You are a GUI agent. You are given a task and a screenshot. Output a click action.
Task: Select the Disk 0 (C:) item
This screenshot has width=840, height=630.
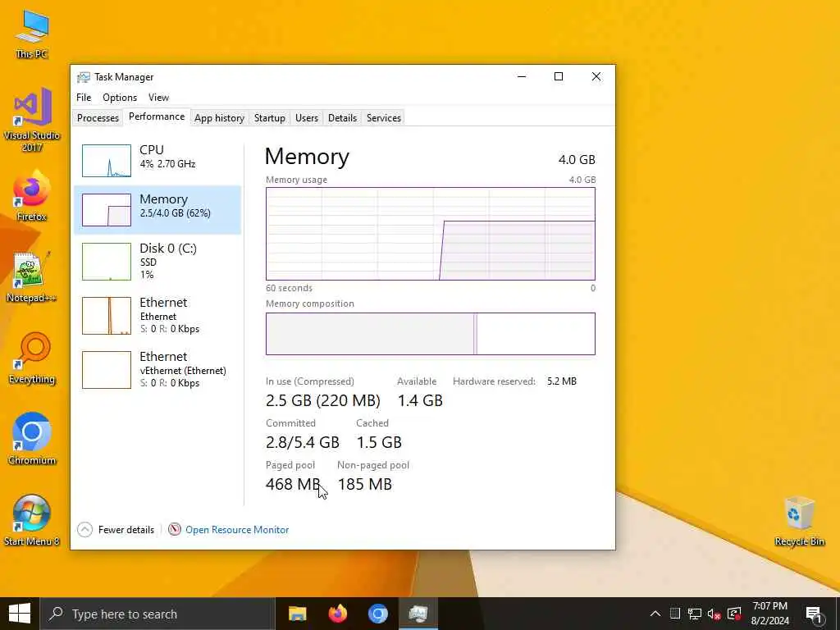(x=157, y=262)
